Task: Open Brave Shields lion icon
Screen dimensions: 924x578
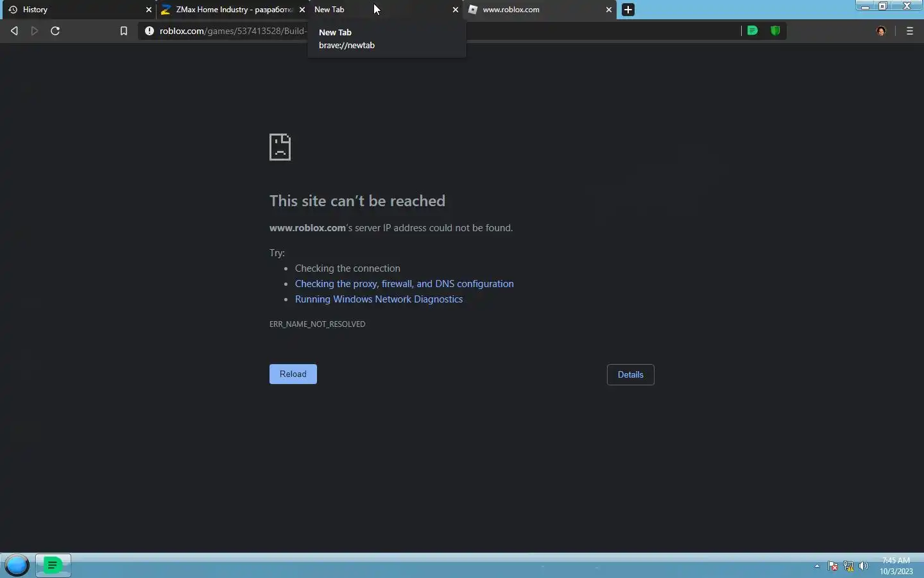Action: click(x=775, y=30)
